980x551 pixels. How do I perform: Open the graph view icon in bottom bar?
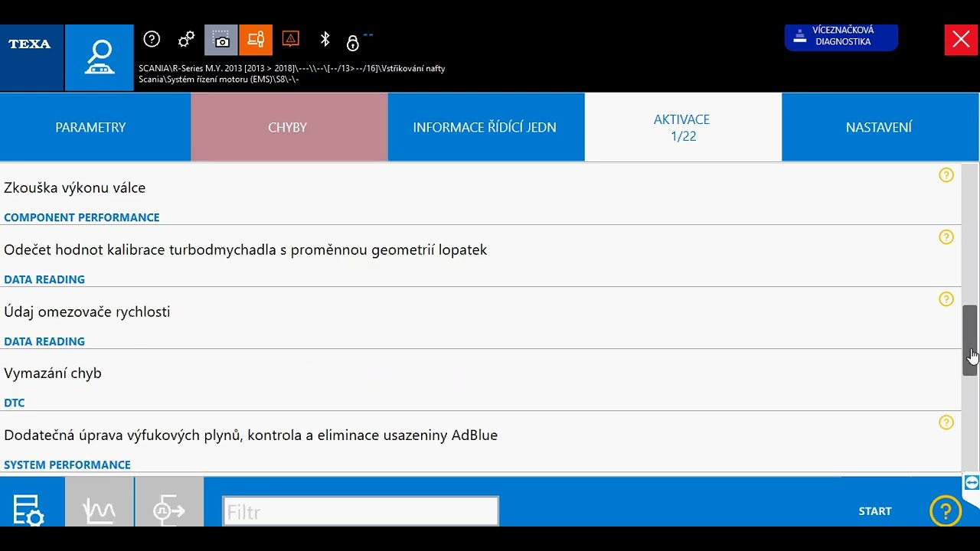[x=100, y=502]
